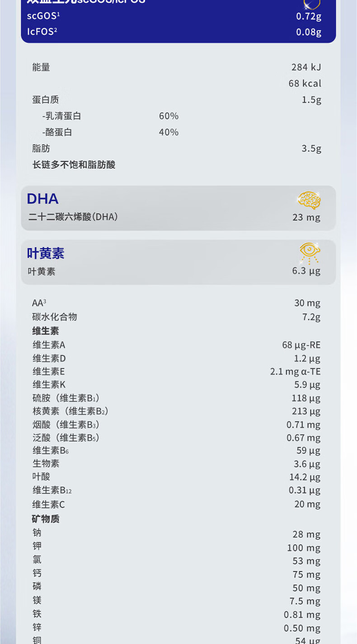Click the scGOS 0.72g row
The width and height of the screenshot is (357, 644).
[x=174, y=16]
